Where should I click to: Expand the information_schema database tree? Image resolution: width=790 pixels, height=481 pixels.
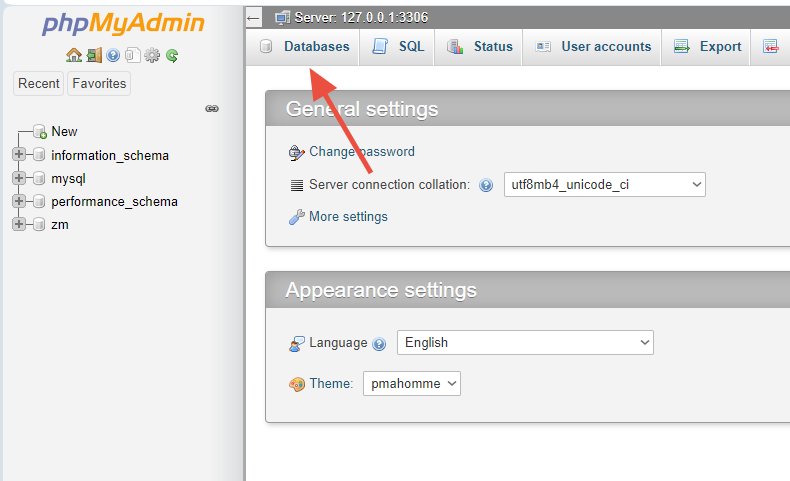[19, 155]
